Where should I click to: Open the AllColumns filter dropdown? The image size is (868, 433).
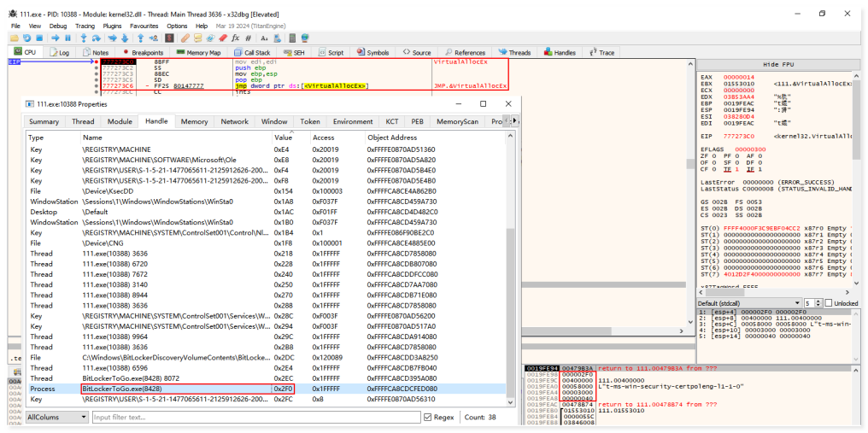pyautogui.click(x=56, y=418)
